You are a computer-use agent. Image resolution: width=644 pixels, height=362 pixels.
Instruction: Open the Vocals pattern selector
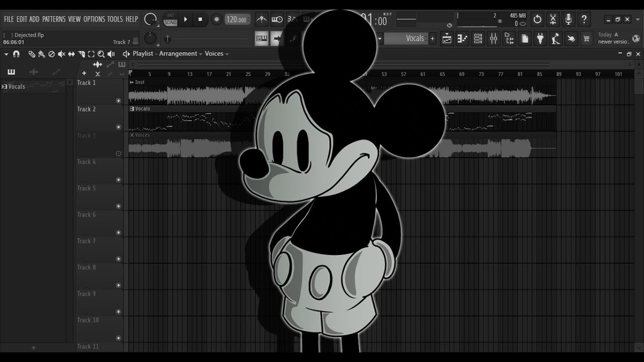(407, 39)
